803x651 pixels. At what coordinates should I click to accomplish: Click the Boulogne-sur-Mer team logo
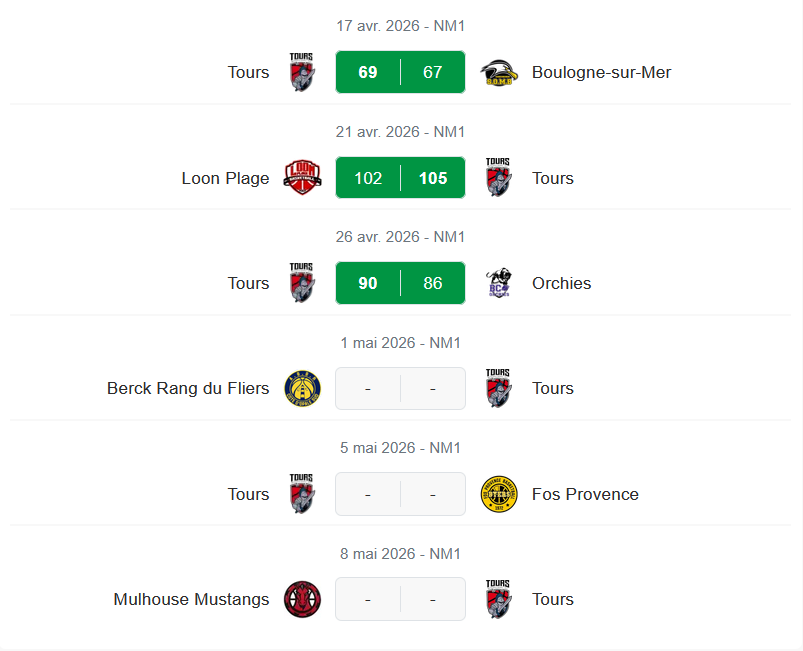[498, 73]
